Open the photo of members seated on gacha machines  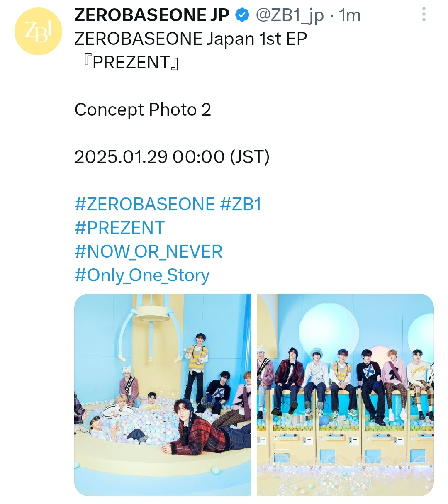pyautogui.click(x=345, y=394)
